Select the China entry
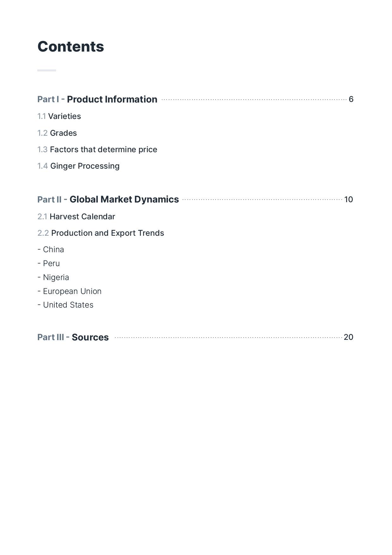The image size is (392, 555). [x=51, y=250]
